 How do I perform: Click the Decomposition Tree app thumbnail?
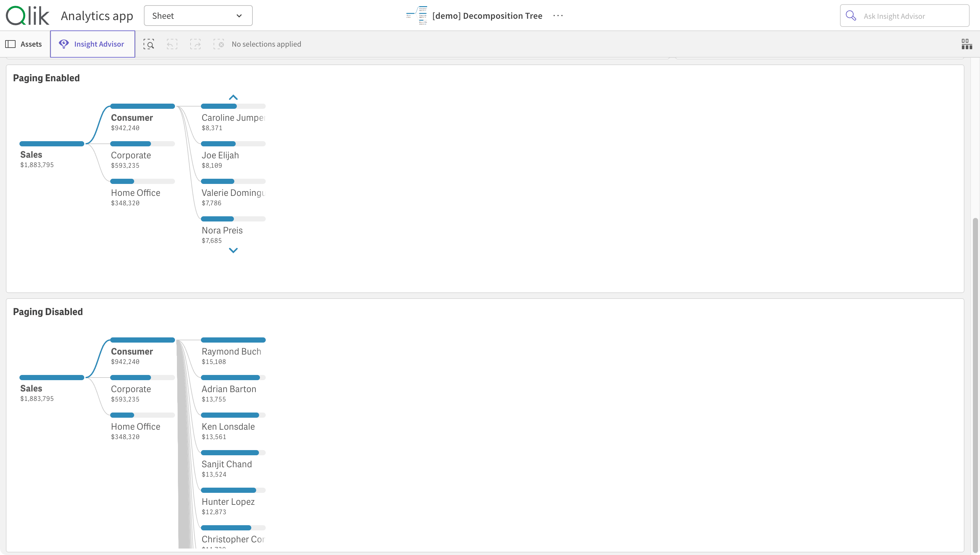(x=416, y=16)
